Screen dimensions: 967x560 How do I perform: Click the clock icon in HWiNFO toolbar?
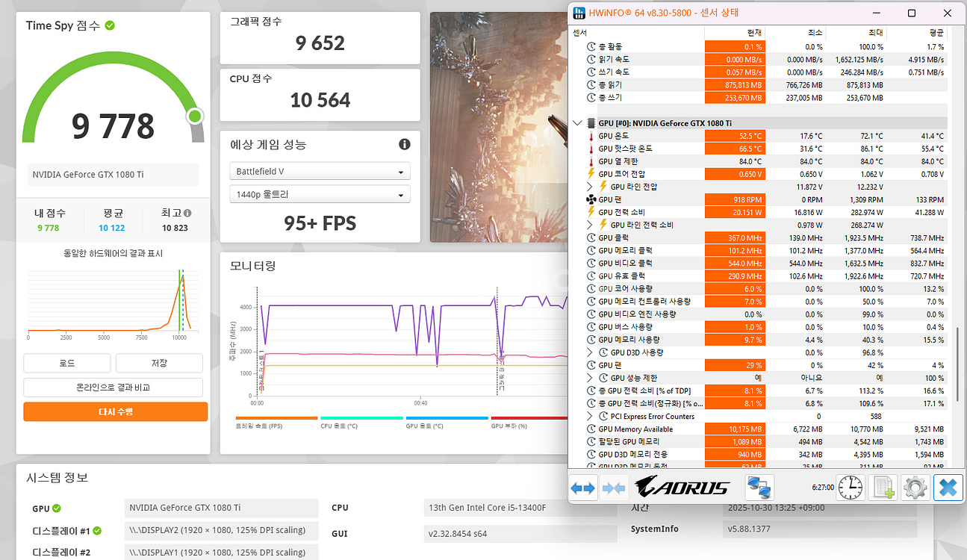[850, 488]
